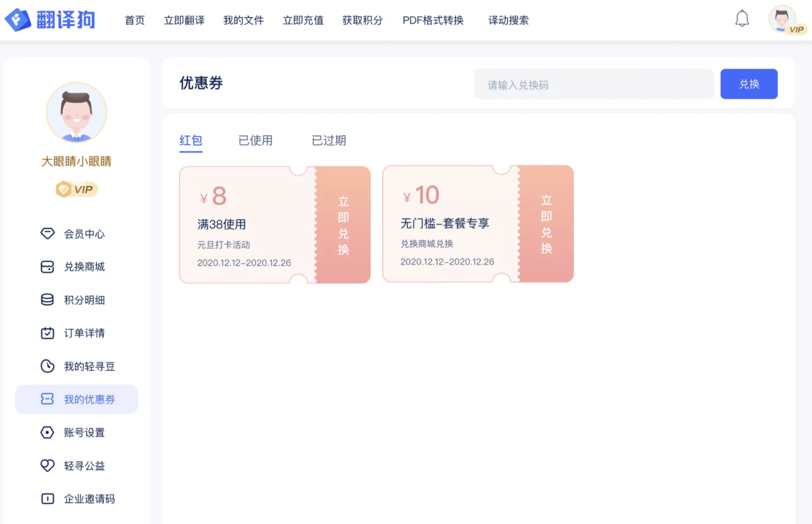
Task: Click the 兑换商城 store icon
Action: pos(48,267)
